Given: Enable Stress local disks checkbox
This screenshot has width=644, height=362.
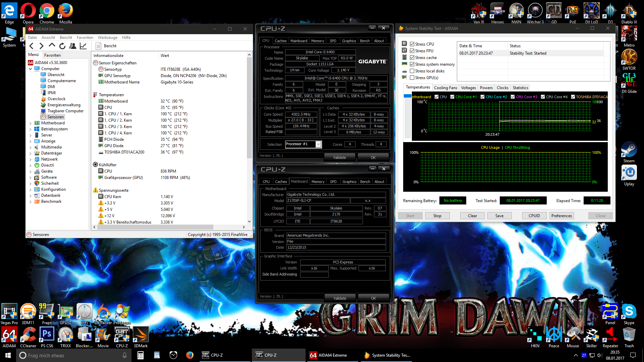Looking at the screenshot, I should tap(412, 71).
